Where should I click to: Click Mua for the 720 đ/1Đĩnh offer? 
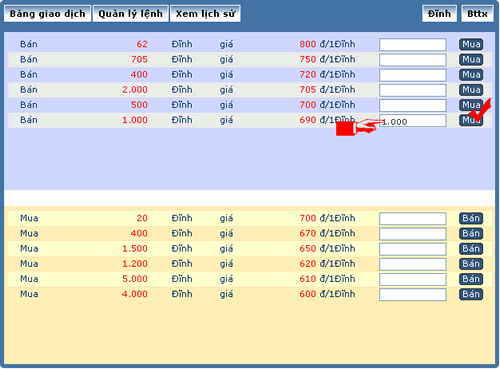click(471, 75)
